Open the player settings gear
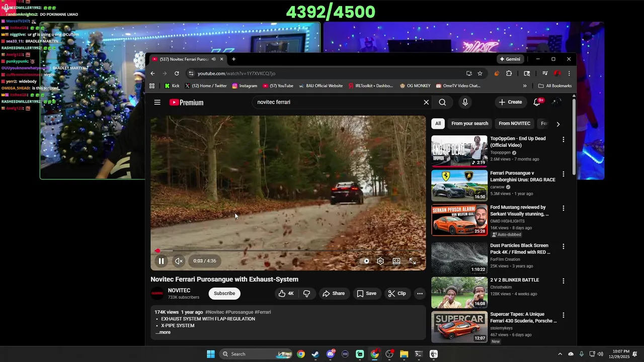Screen dimensions: 644x362 [380, 261]
